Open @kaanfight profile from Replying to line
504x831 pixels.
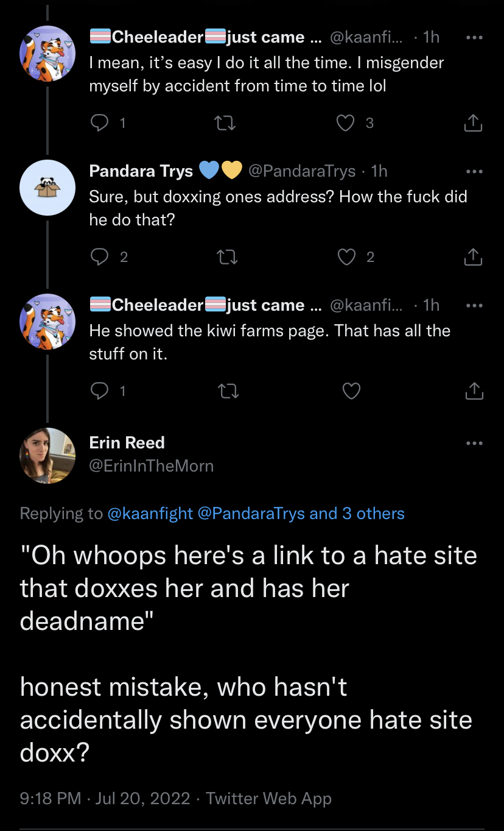[x=150, y=514]
